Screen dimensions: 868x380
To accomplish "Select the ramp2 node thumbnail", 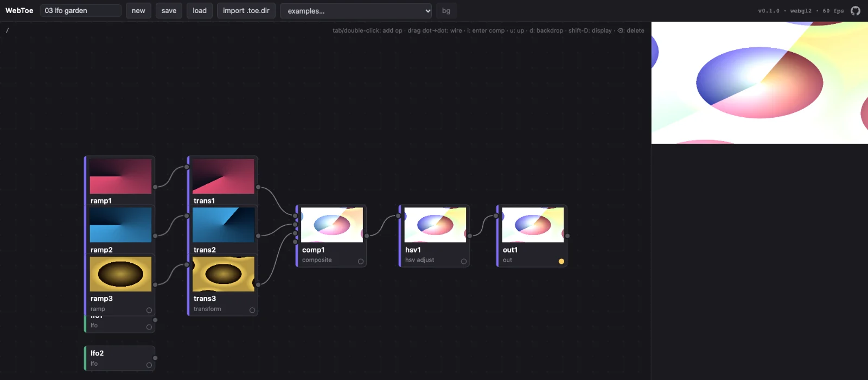I will pyautogui.click(x=120, y=225).
